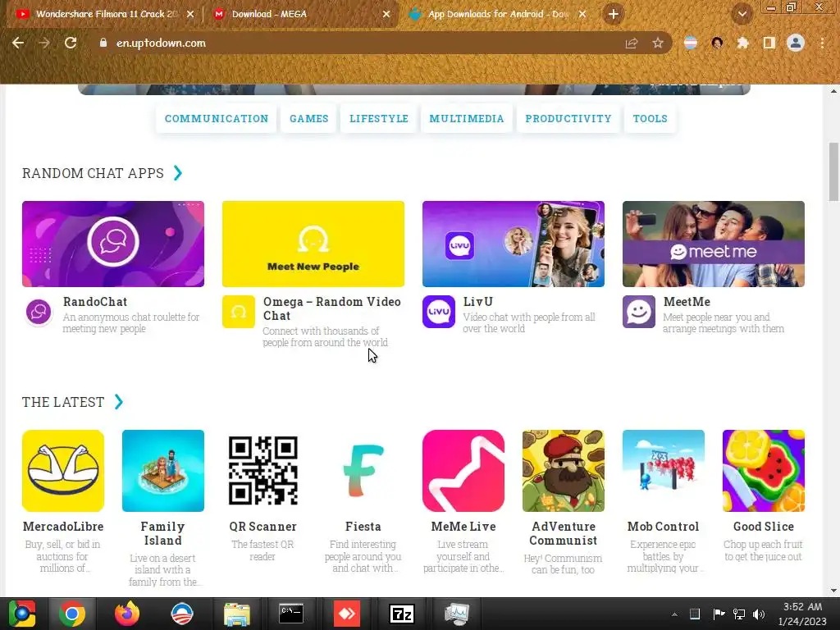Click the page vertical scrollbar thumb

pos(833,171)
